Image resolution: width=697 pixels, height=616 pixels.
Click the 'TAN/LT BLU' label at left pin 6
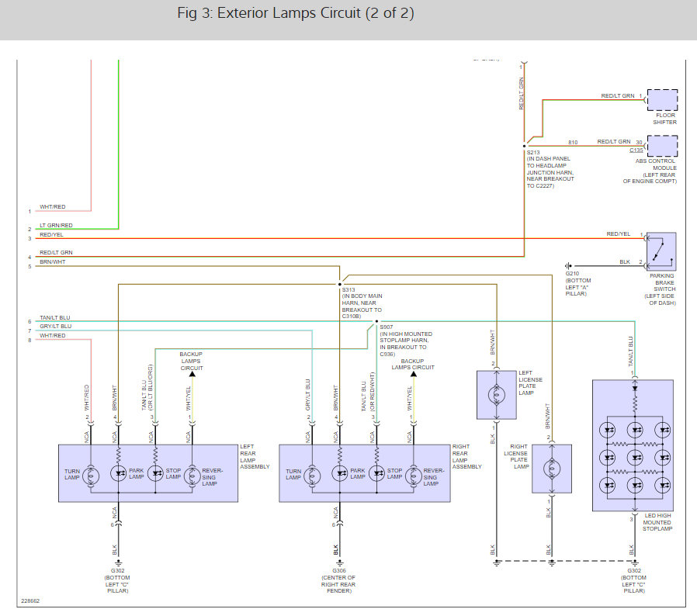(x=55, y=318)
